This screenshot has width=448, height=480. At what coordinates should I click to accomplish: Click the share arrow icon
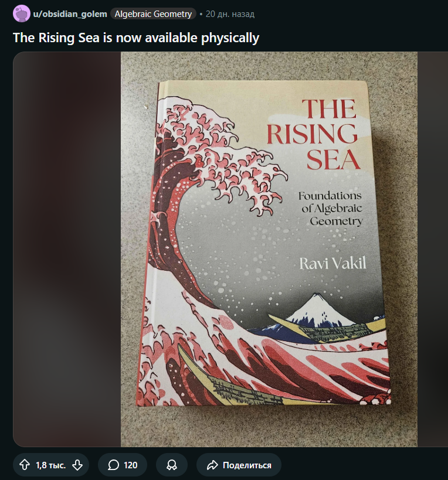[x=212, y=465]
